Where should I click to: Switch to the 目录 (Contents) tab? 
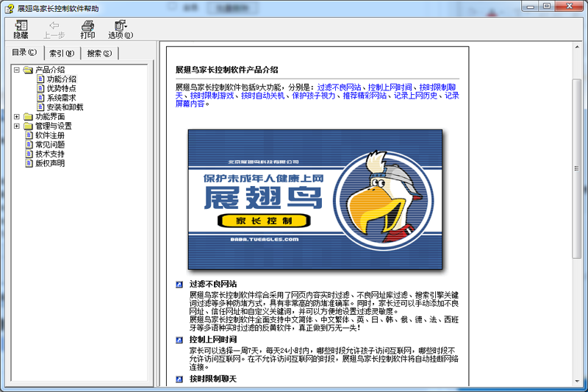(25, 52)
